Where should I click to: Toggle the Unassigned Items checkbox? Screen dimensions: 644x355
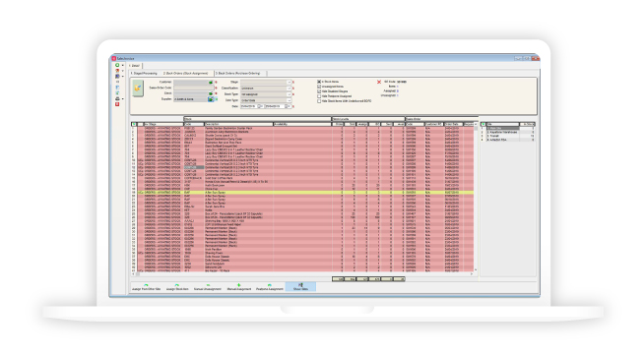click(x=319, y=87)
